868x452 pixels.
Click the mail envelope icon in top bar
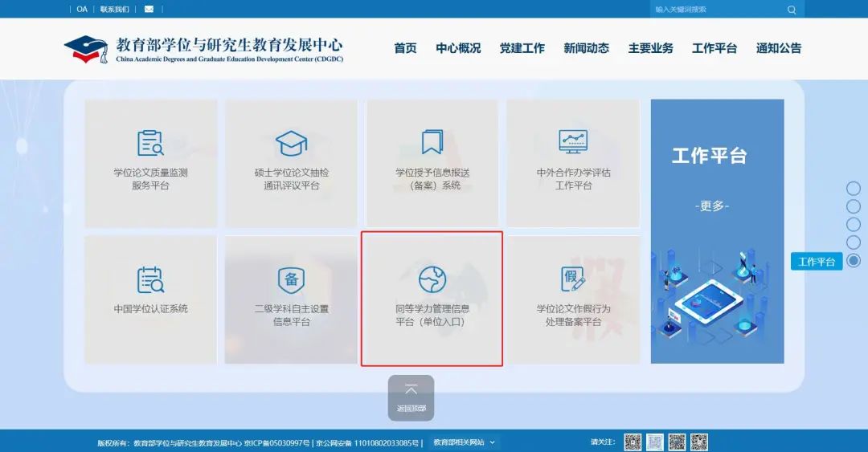coord(149,10)
